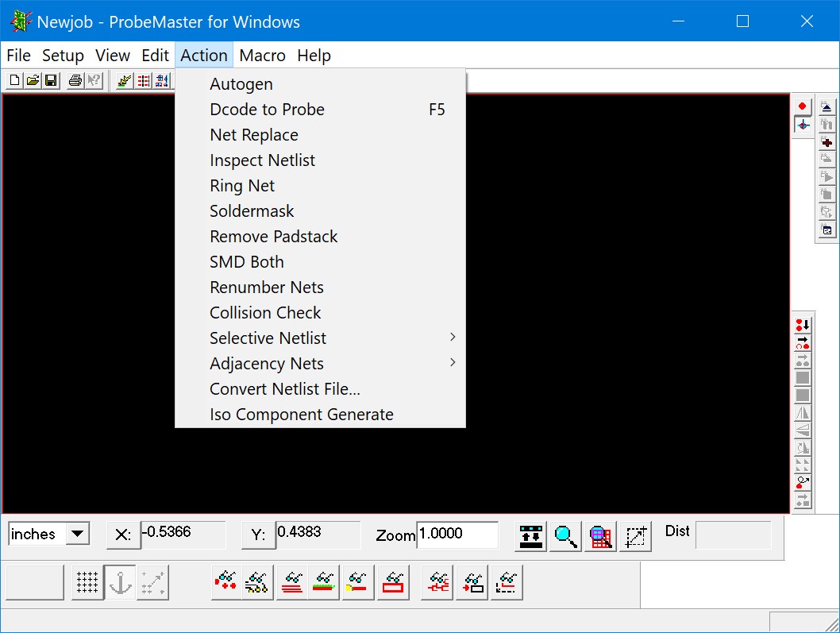This screenshot has width=840, height=633.
Task: Click glasses icon with yellow-red bar
Action: pyautogui.click(x=358, y=582)
